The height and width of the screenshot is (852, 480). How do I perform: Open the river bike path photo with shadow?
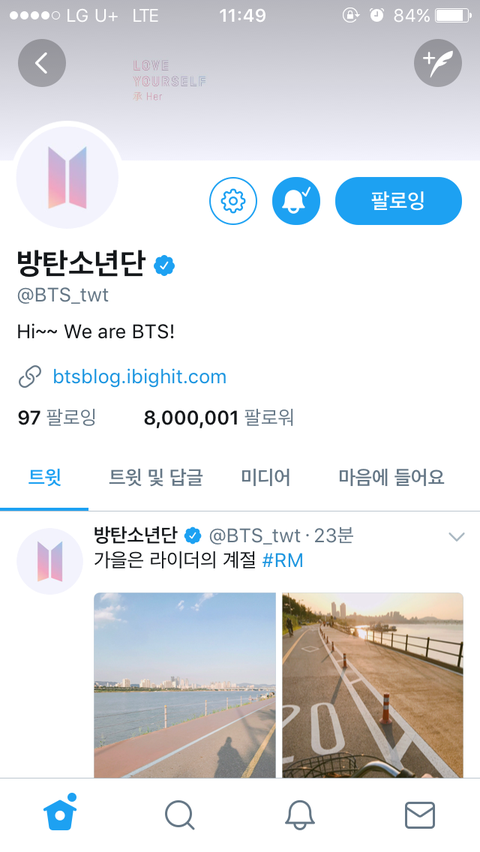click(185, 685)
